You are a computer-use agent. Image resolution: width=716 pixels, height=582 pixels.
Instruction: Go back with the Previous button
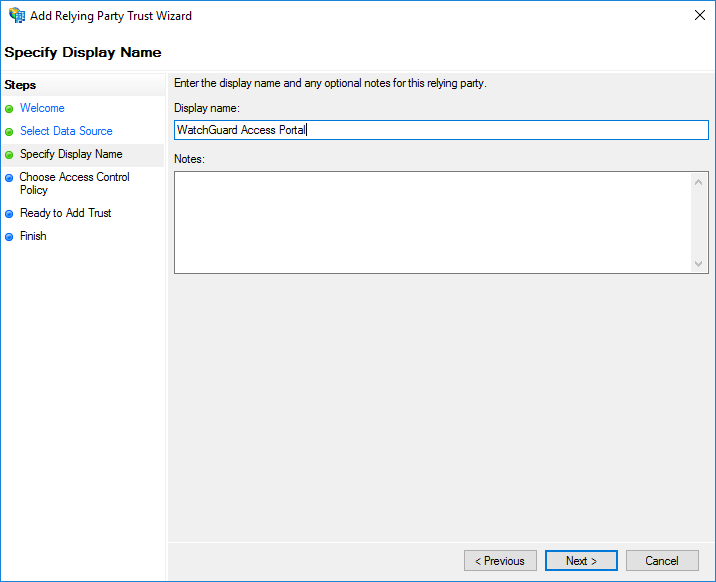pyautogui.click(x=500, y=561)
